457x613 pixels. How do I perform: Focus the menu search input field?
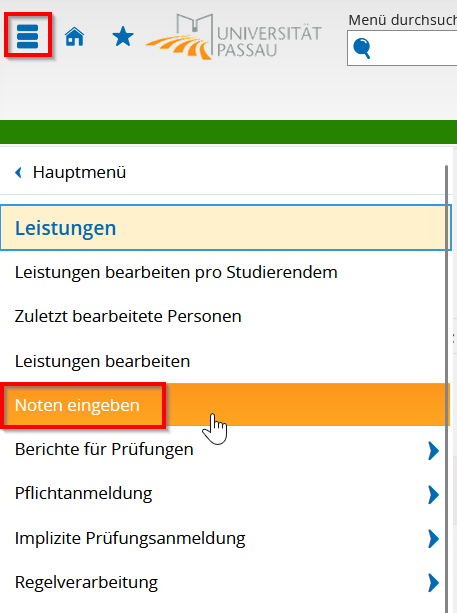coord(402,48)
